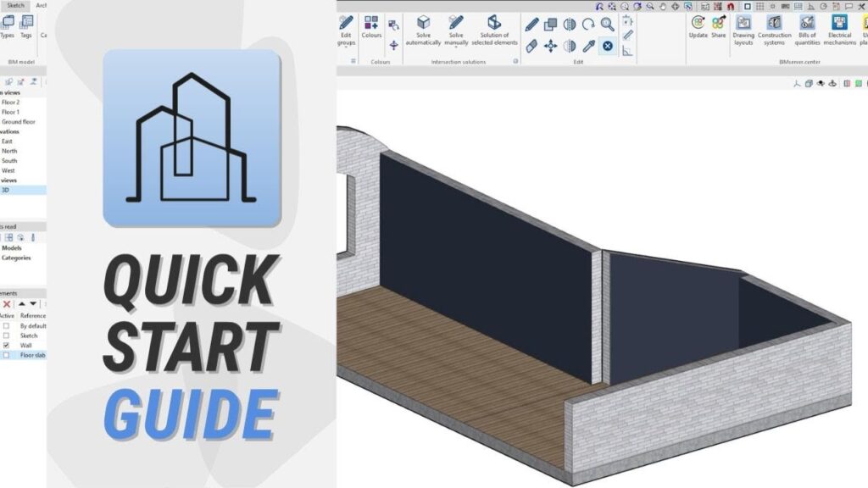Viewport: 868px width, 488px height.
Task: Open Solution of selected elements
Action: click(494, 23)
